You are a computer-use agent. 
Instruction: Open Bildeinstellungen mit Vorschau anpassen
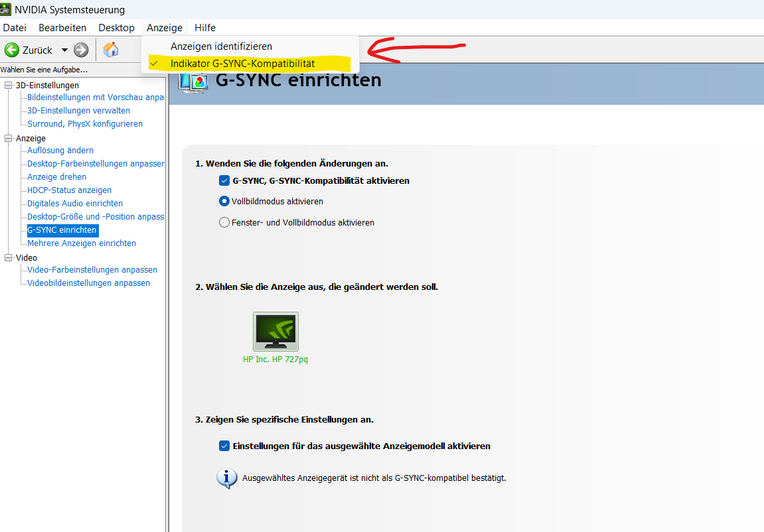pos(96,98)
